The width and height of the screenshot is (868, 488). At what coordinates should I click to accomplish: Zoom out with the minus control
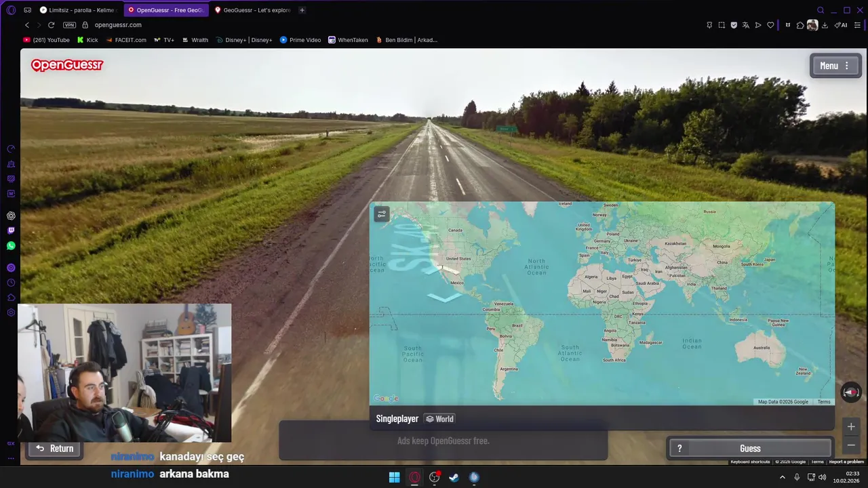pos(851,445)
